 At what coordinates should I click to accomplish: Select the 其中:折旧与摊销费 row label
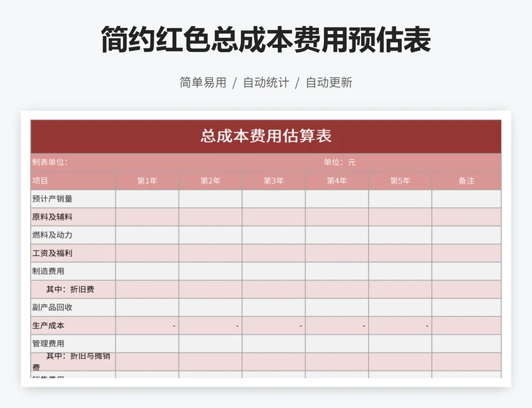73,362
